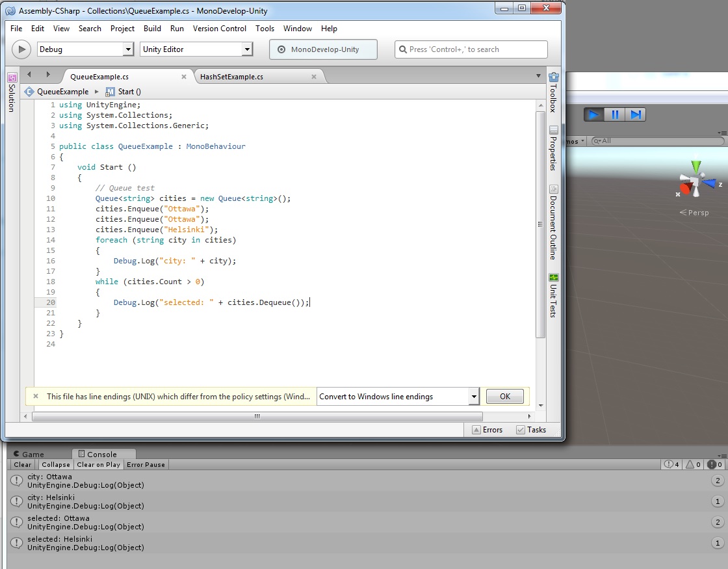Screen dimensions: 728x569
Task: Open the Version Control menu
Action: point(220,29)
